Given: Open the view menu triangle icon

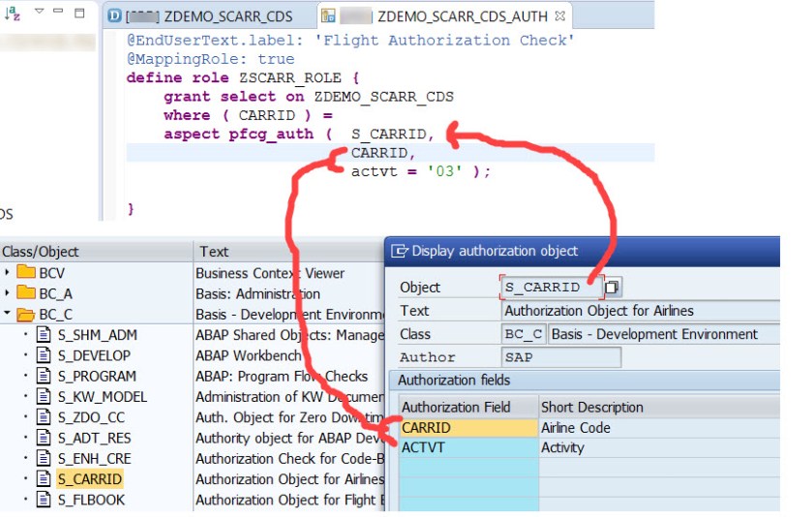Looking at the screenshot, I should tap(40, 13).
